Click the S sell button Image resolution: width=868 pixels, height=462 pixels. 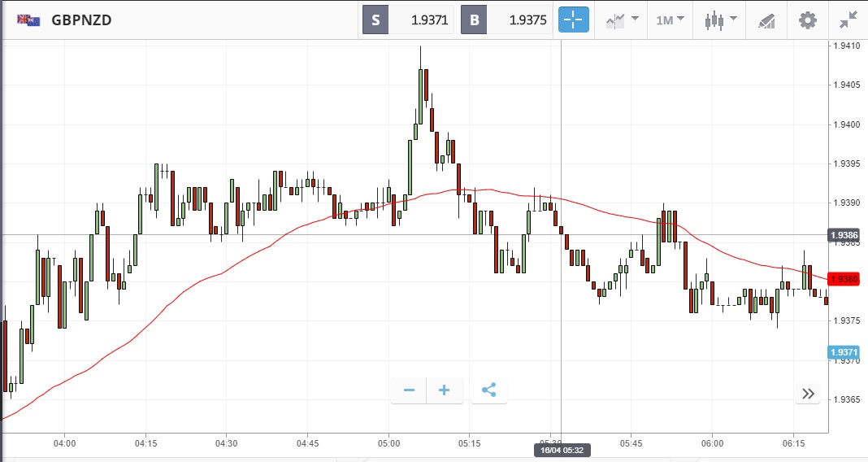[x=375, y=20]
